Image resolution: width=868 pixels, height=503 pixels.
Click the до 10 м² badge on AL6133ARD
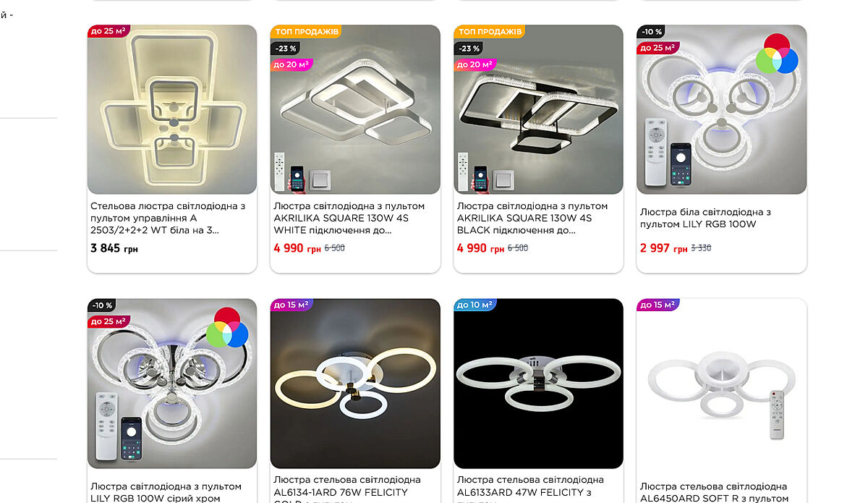click(475, 305)
